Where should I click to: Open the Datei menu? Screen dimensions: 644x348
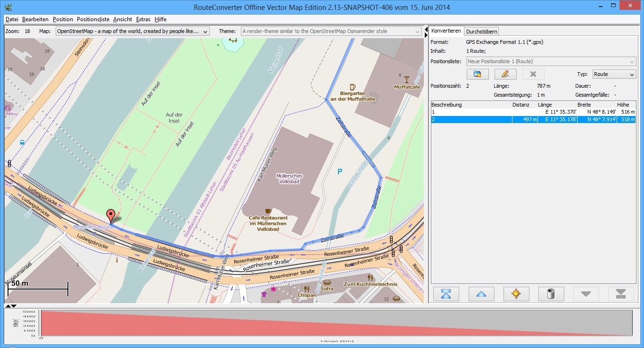[x=12, y=19]
